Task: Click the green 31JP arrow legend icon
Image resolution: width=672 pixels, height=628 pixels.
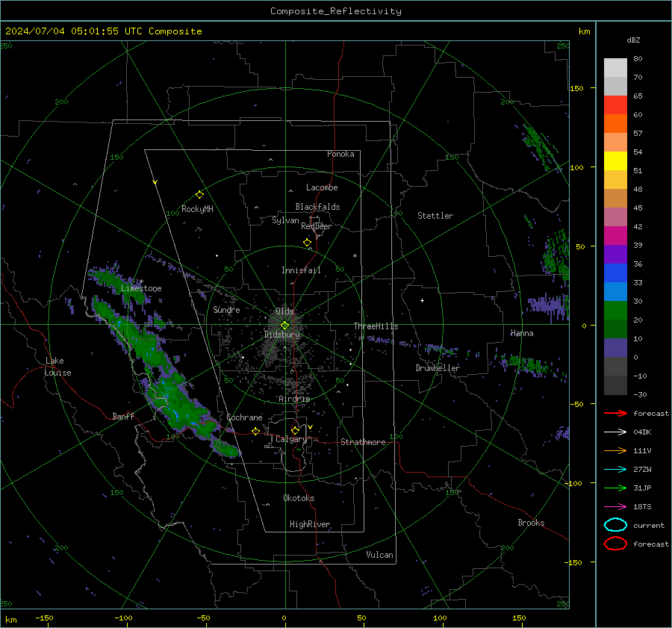Action: point(615,488)
